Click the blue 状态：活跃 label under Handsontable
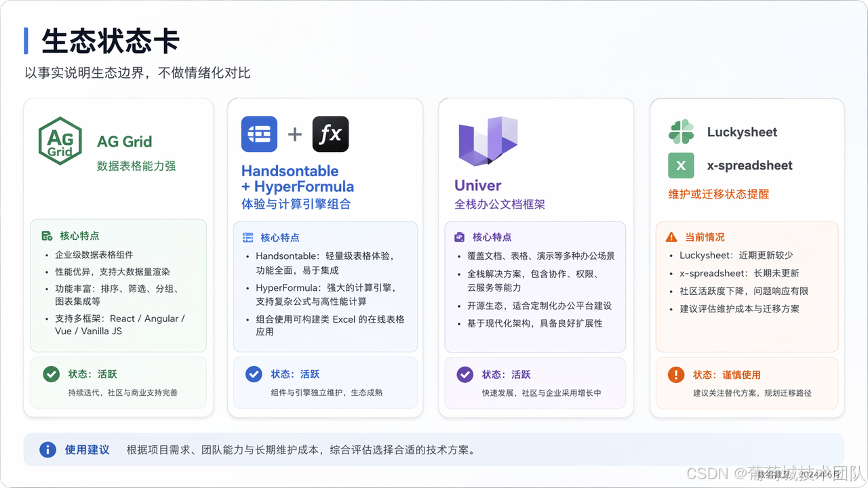The width and height of the screenshot is (868, 488). coord(295,374)
